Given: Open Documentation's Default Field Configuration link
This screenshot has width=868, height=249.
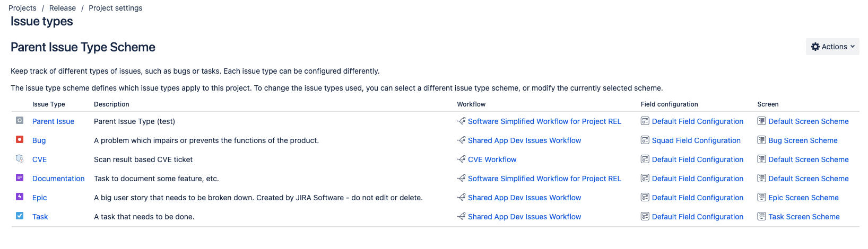Looking at the screenshot, I should [698, 179].
